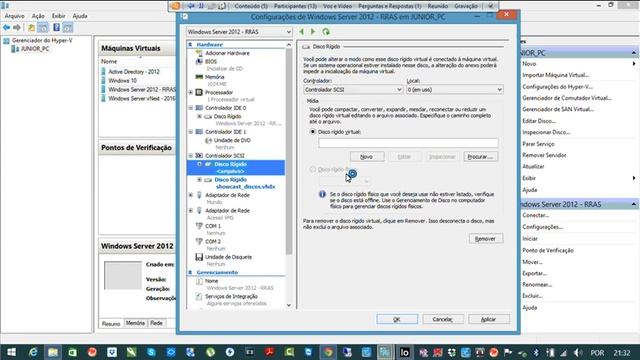Image resolution: width=640 pixels, height=360 pixels.
Task: Select Serviços de Integração item
Action: pos(231,296)
